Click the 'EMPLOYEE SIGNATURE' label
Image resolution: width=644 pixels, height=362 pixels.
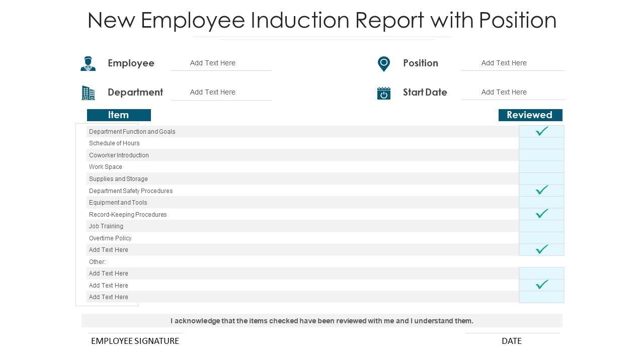pos(135,341)
